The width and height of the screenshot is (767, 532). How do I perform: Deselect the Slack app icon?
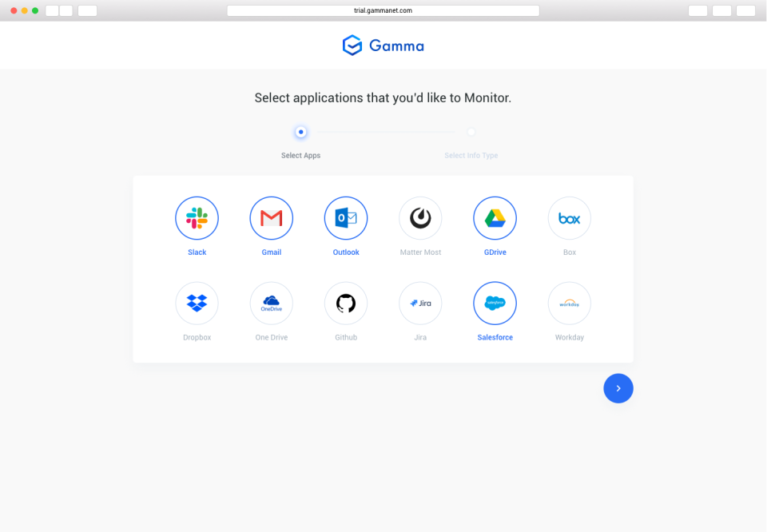tap(197, 218)
